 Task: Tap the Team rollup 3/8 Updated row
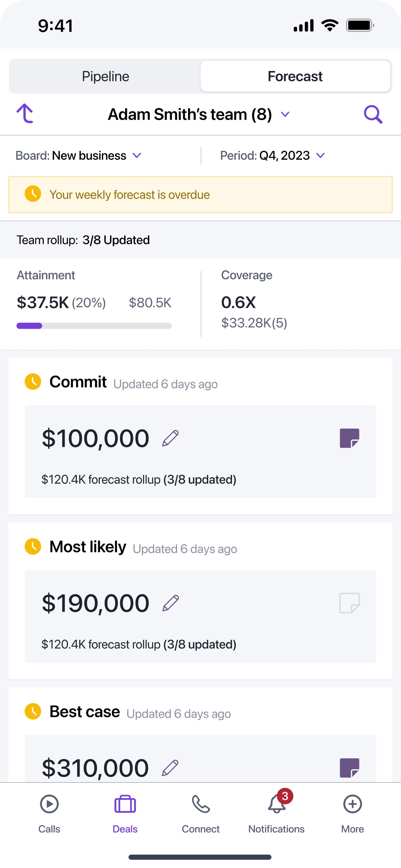coord(200,240)
